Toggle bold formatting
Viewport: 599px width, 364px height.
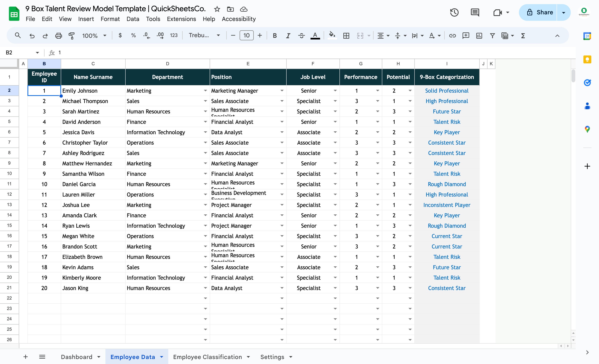pos(275,36)
